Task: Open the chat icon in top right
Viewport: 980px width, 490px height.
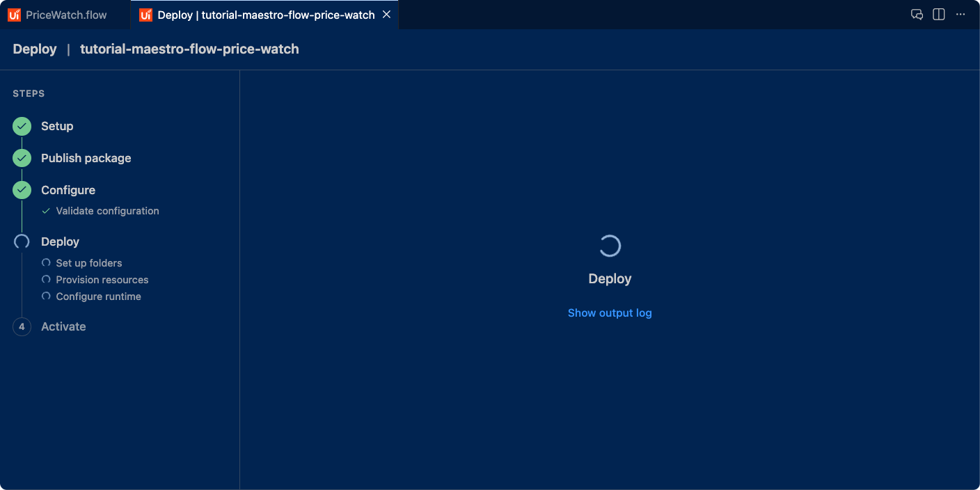Action: click(x=917, y=15)
